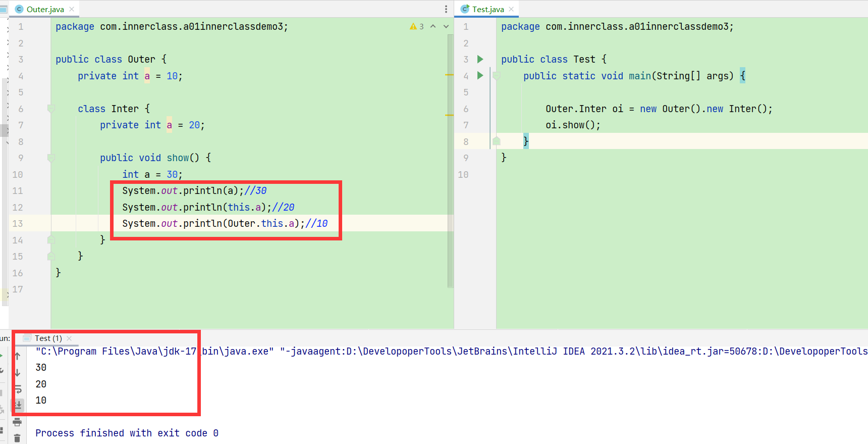Image resolution: width=868 pixels, height=444 pixels.
Task: Click fold end marker on line 14 of Outer.java
Action: [x=51, y=239]
